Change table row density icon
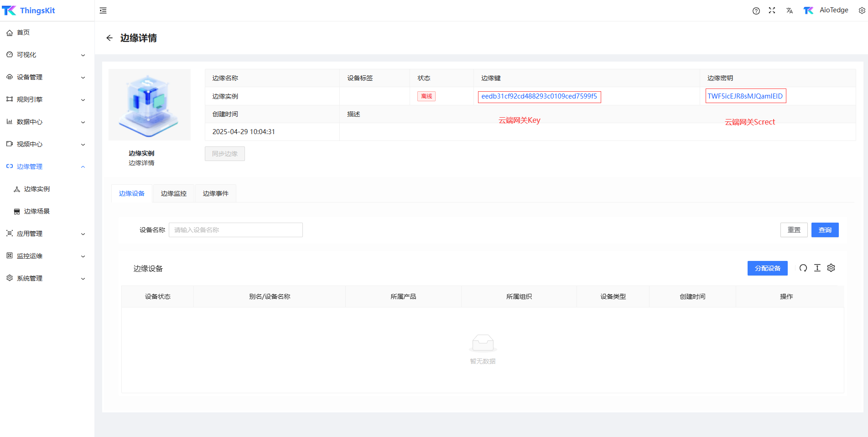The image size is (868, 437). pyautogui.click(x=817, y=268)
